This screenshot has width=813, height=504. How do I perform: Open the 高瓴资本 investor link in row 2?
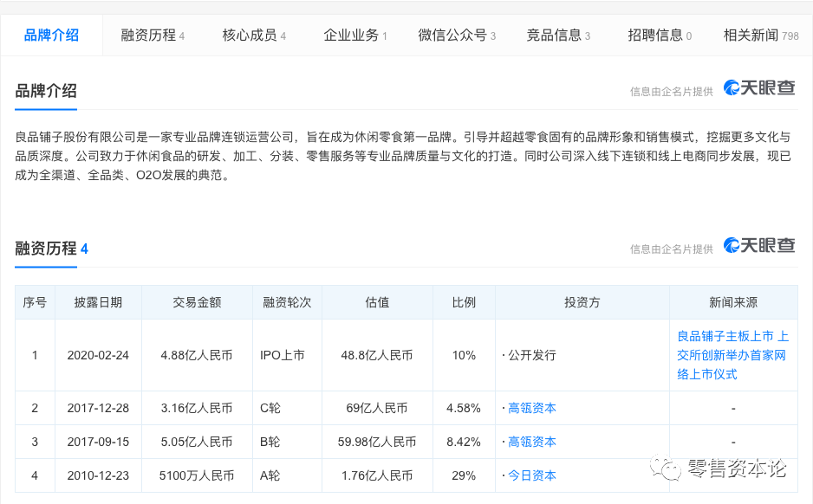[x=531, y=407]
